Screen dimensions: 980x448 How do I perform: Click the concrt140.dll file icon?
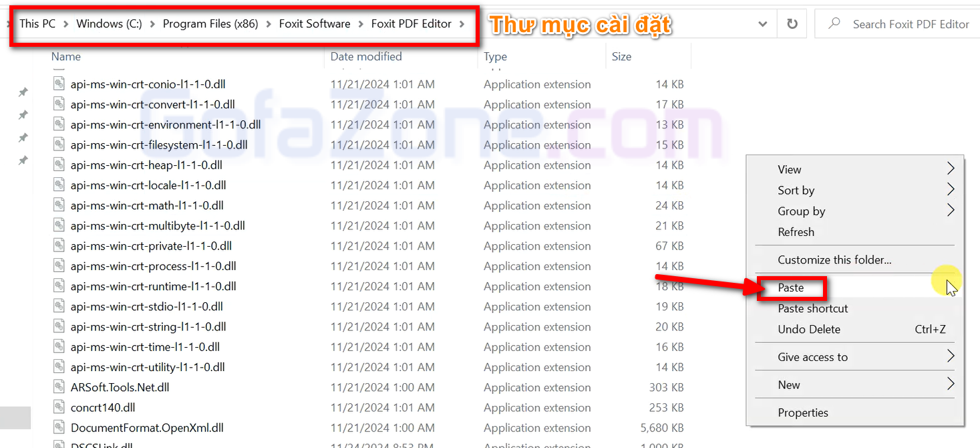point(59,407)
